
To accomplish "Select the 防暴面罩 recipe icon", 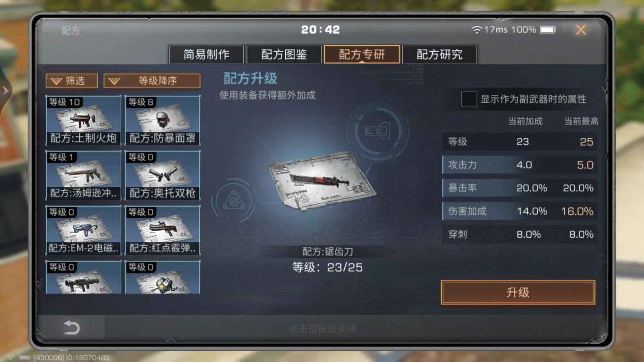I will click(x=162, y=120).
